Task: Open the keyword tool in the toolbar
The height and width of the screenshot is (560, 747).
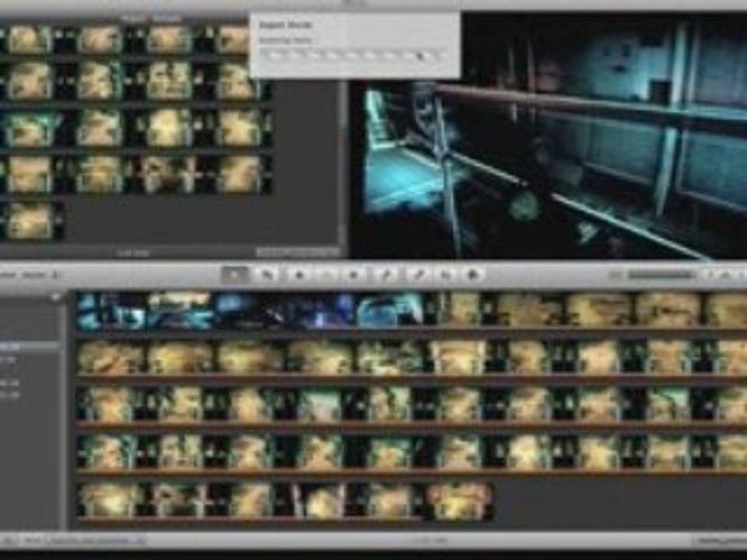Action: pyautogui.click(x=388, y=275)
